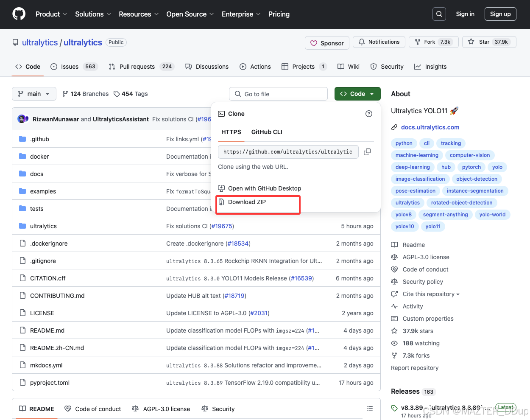Click the star icon beside 37.9k stars
The image size is (530, 420).
[394, 331]
